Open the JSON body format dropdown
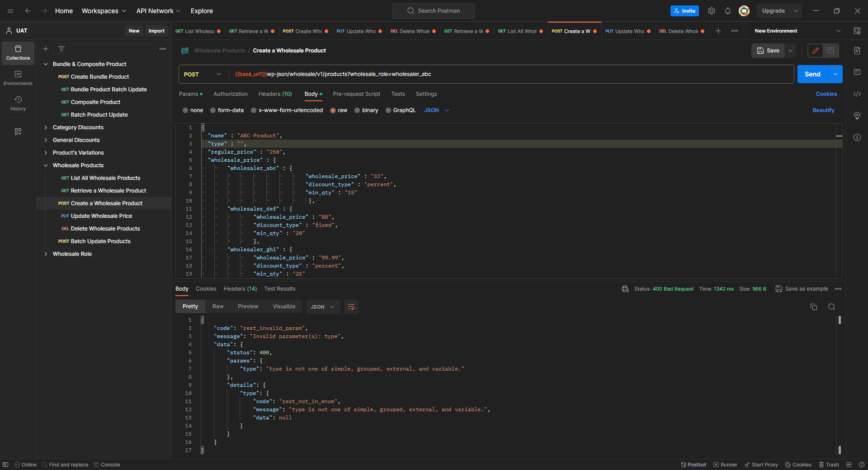The height and width of the screenshot is (470, 868). pos(437,110)
